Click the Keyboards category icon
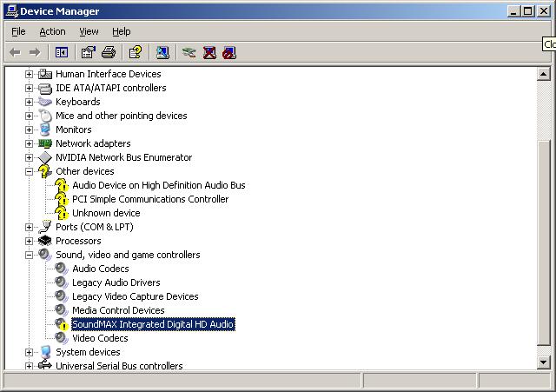The width and height of the screenshot is (556, 392). [45, 102]
